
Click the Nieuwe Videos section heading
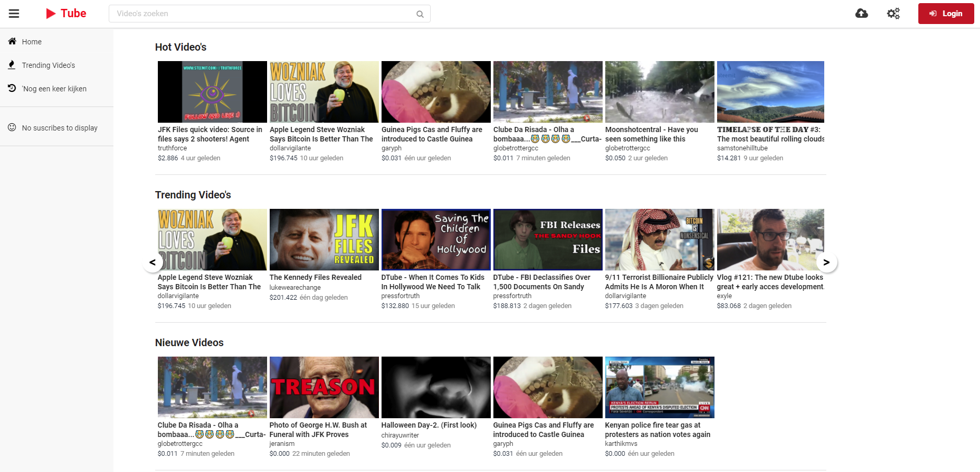(x=189, y=343)
